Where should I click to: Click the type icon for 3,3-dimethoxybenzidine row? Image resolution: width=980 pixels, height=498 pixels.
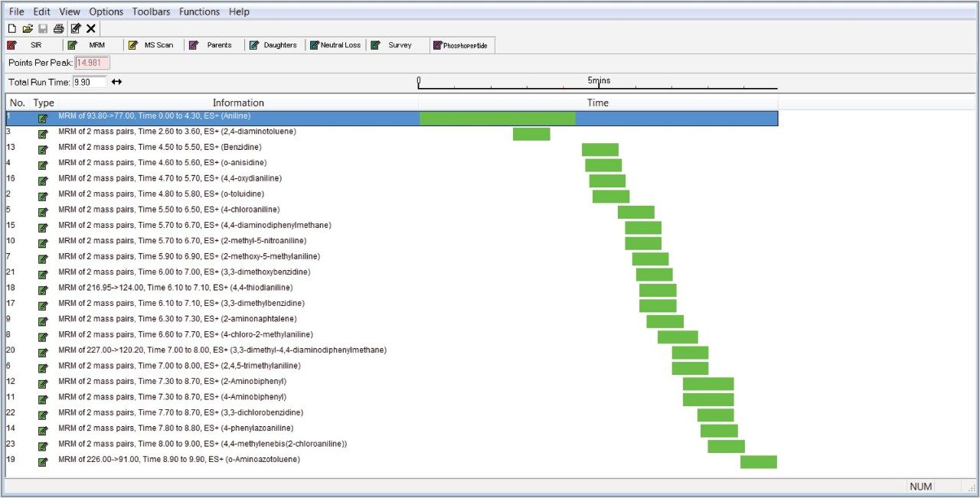(x=43, y=274)
